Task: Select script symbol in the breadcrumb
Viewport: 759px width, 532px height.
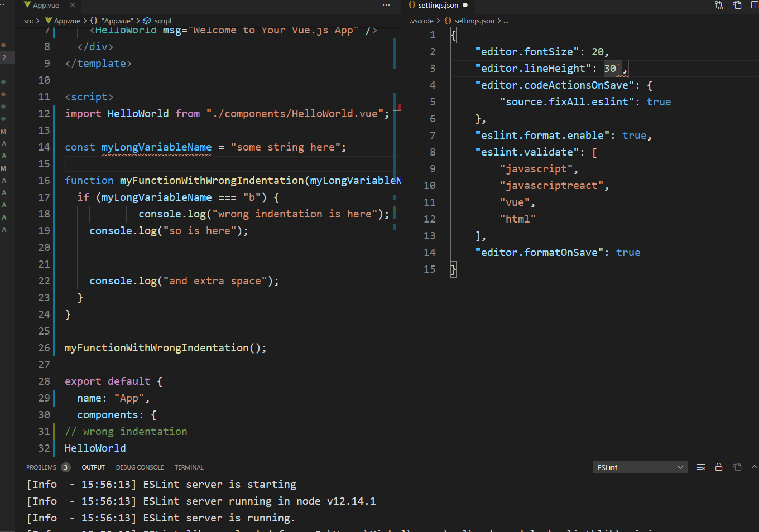Action: [x=158, y=21]
